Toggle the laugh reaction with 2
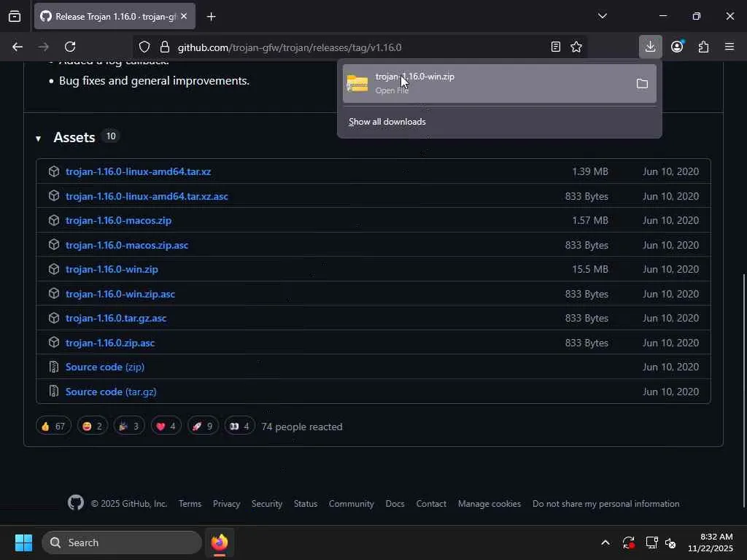The image size is (747, 560). pos(93,426)
